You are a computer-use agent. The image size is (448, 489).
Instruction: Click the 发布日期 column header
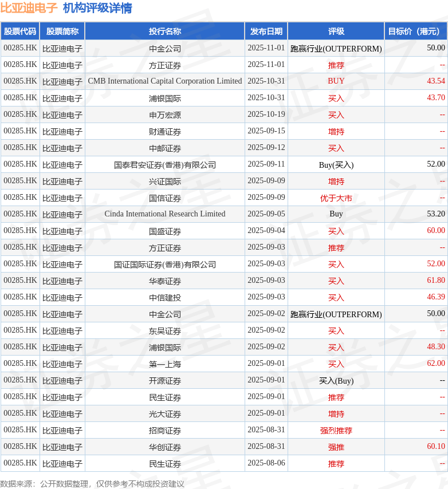pyautogui.click(x=266, y=31)
